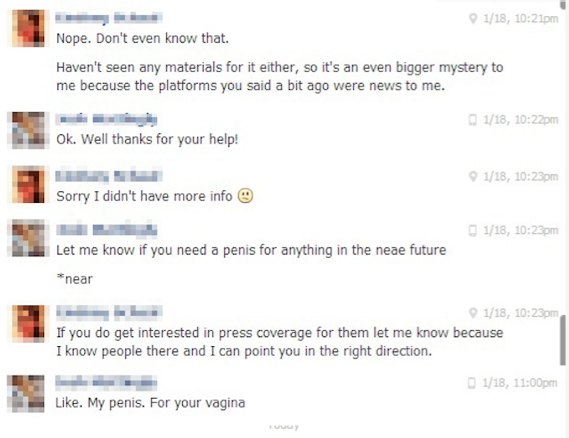Open sender name above 'Ok. Well thanks' message
The width and height of the screenshot is (569, 438).
point(106,119)
